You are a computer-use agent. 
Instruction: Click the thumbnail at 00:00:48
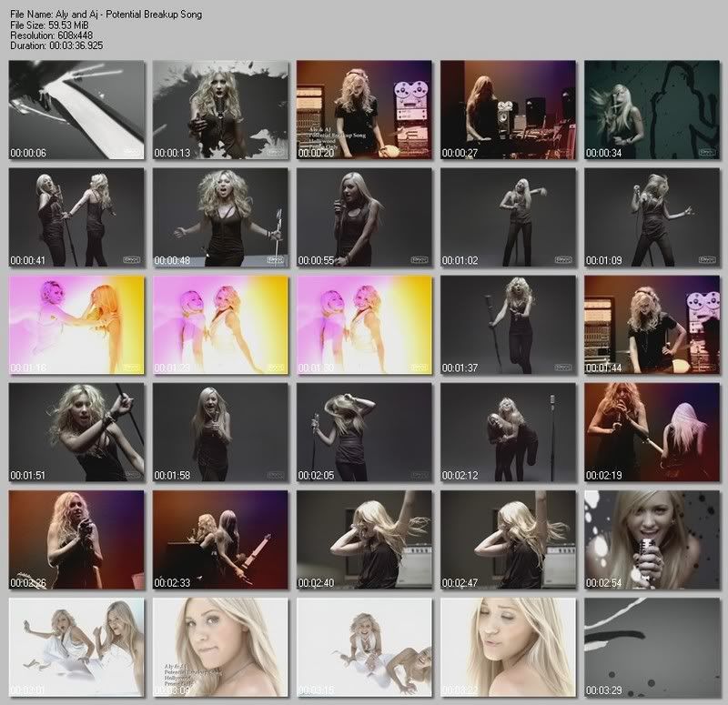click(220, 217)
